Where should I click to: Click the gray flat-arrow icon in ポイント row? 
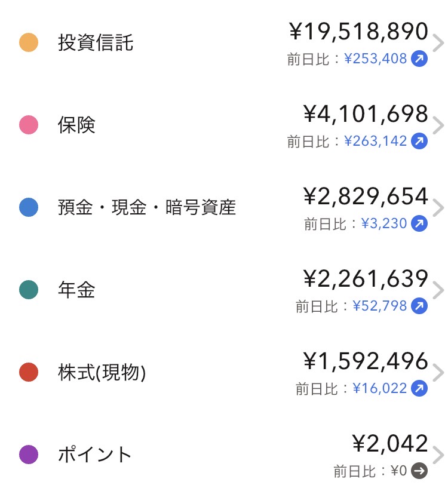coord(420,471)
